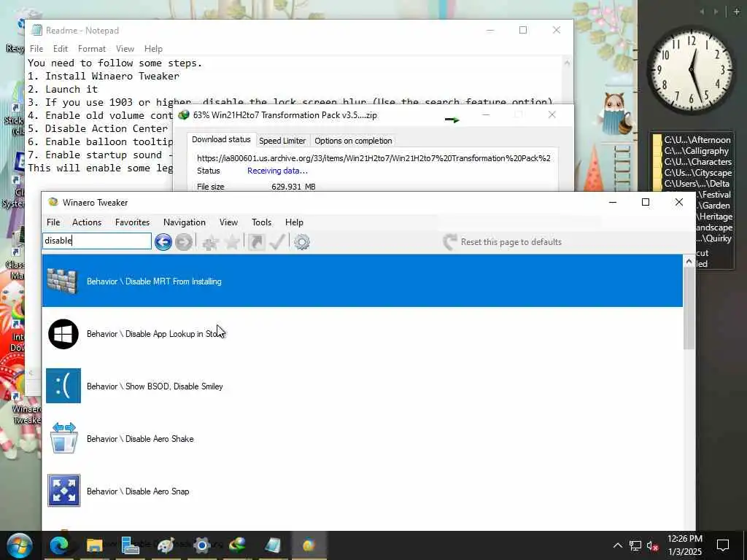Open File Explorer from the taskbar
Screen dimensions: 747x560
point(94,545)
